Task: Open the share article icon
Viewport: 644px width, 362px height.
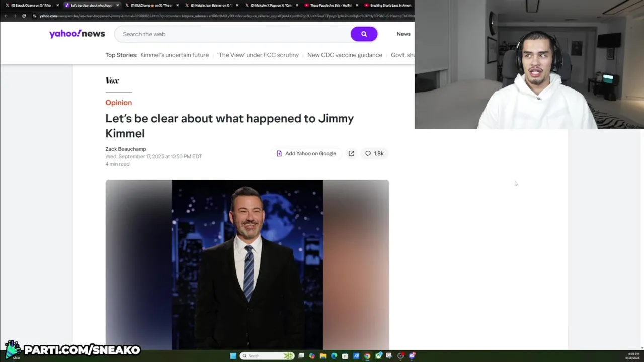Action: pos(351,153)
